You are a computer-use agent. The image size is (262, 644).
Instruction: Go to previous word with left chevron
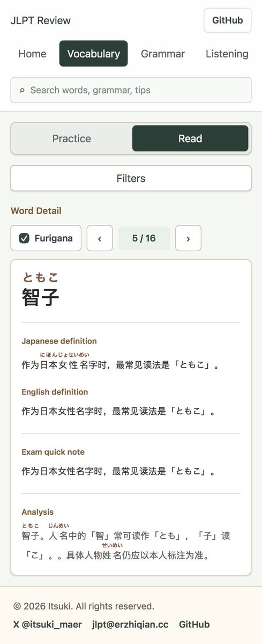point(100,238)
